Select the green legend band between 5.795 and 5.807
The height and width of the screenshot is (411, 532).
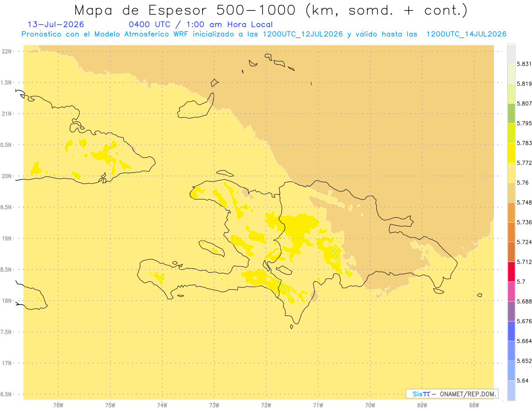pyautogui.click(x=511, y=113)
